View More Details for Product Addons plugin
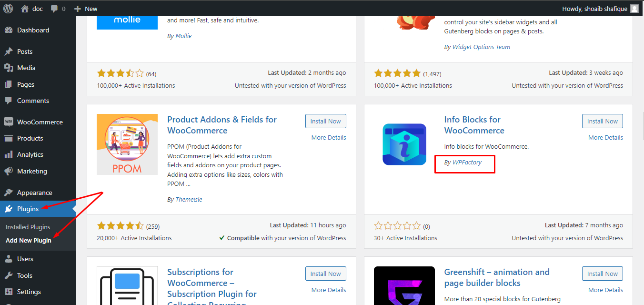644x305 pixels. 329,137
